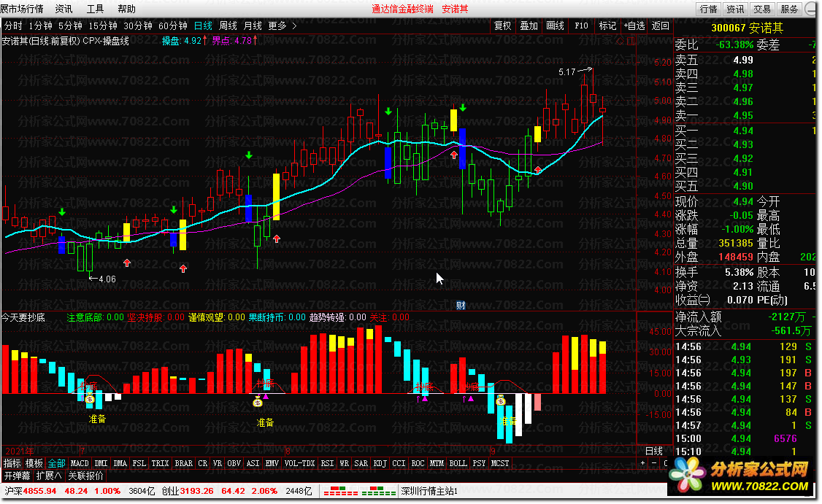This screenshot has height=504, width=822.
Task: Click the money bag icon above the middle 准备 label
Action: point(258,403)
